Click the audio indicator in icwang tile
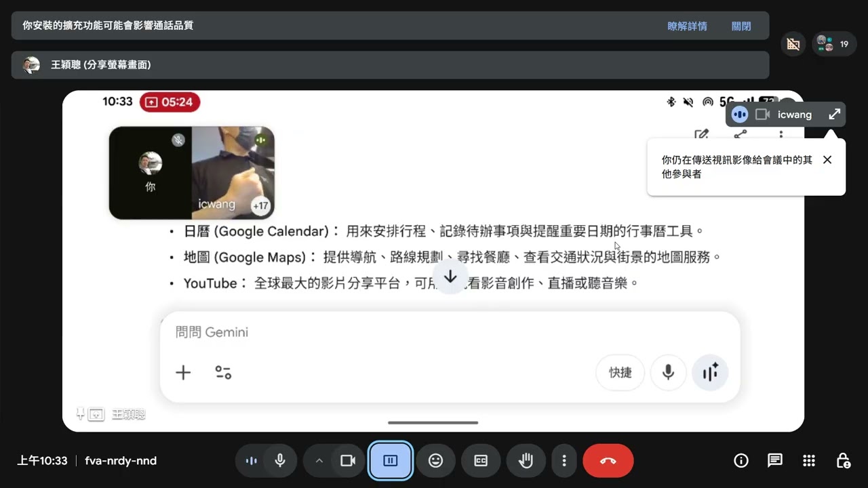The image size is (868, 488). tap(739, 115)
